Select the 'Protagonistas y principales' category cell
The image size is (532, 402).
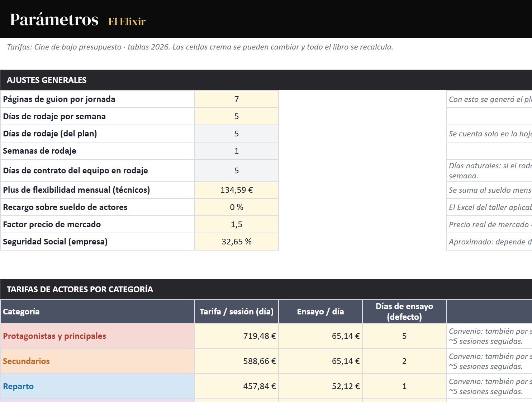coord(98,336)
